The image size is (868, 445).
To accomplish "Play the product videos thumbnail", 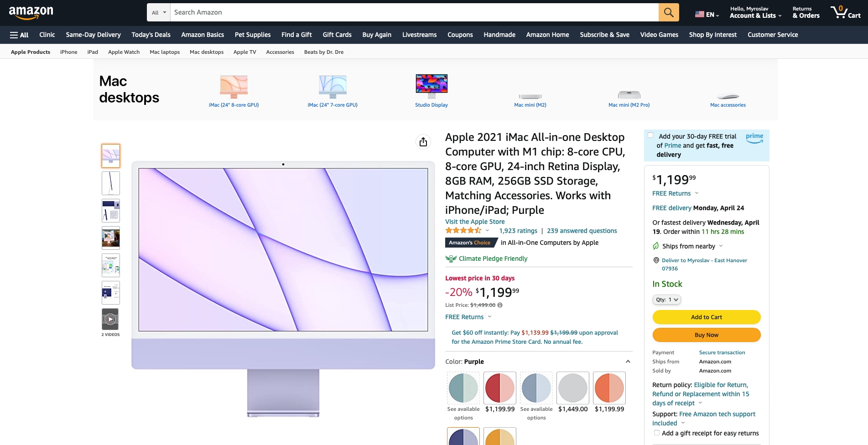I will tap(110, 319).
